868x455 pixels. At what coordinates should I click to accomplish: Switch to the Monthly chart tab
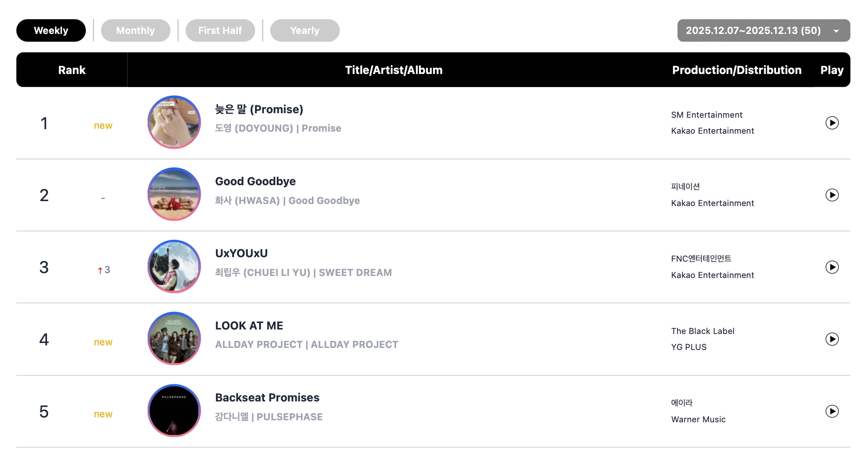[x=135, y=31]
